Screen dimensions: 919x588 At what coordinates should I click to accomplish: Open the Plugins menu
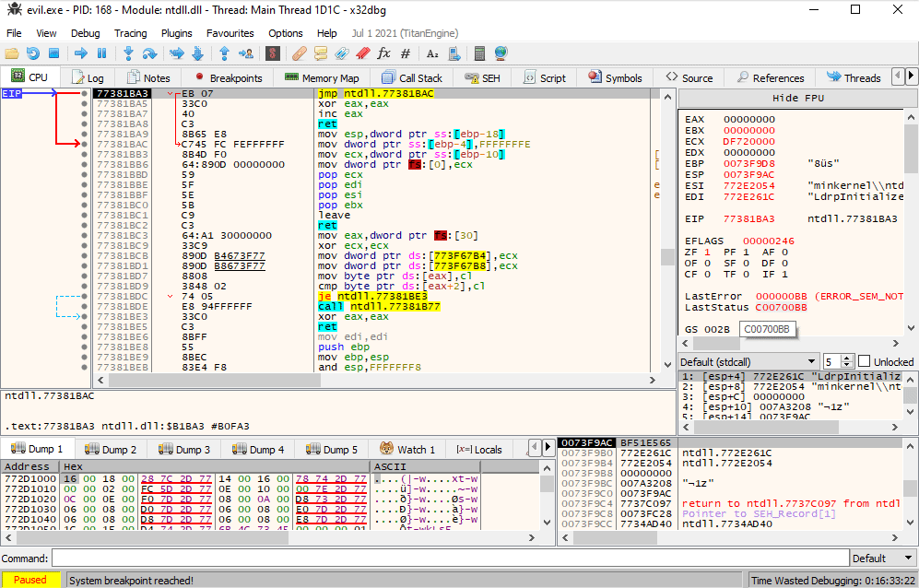[x=176, y=33]
